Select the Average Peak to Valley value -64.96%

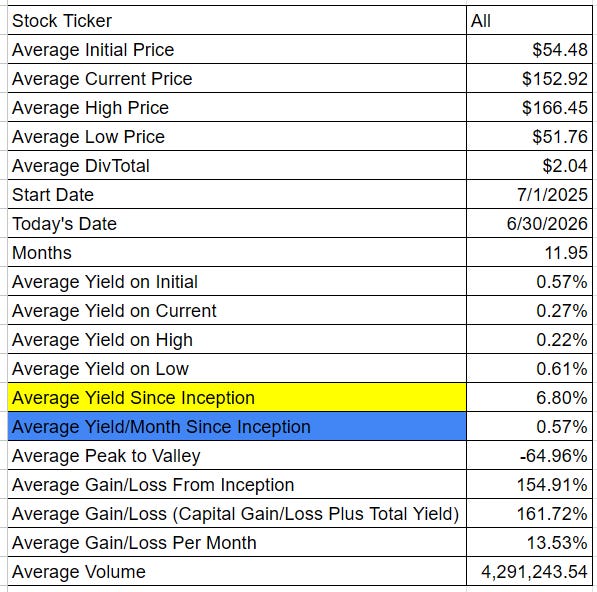tap(529, 455)
